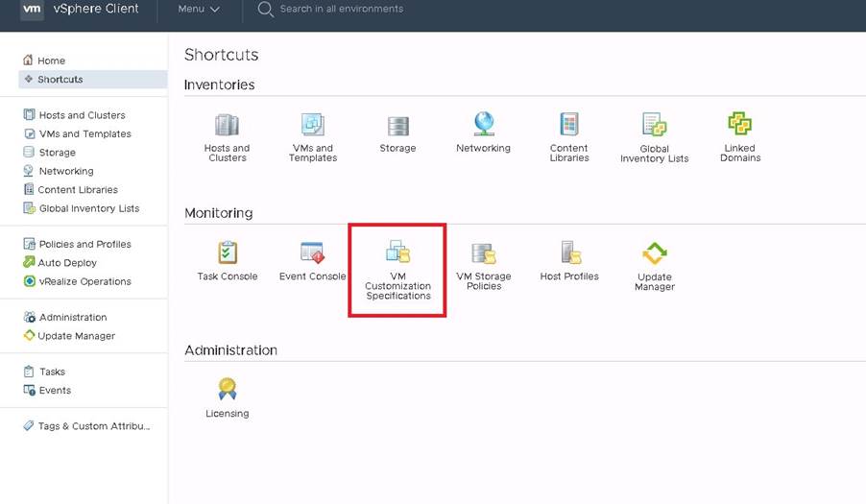Image resolution: width=866 pixels, height=504 pixels.
Task: Open Auto Deploy sidebar link
Action: (x=67, y=263)
